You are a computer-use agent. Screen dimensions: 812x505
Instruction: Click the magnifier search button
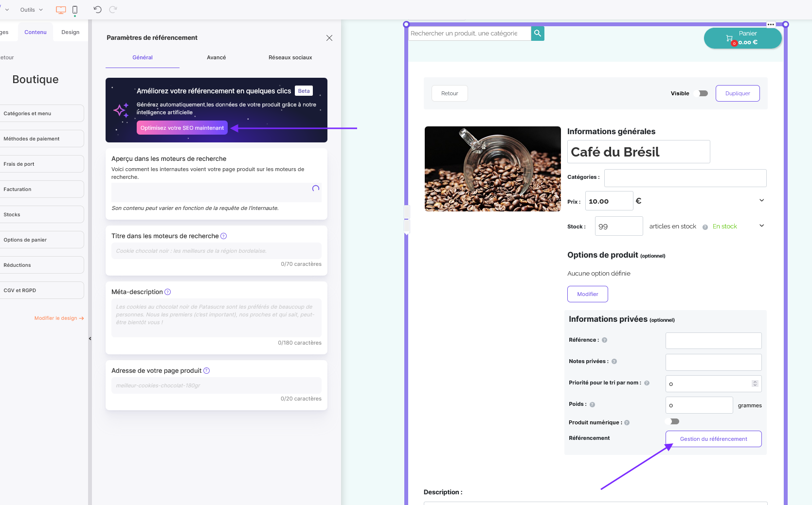(x=538, y=34)
